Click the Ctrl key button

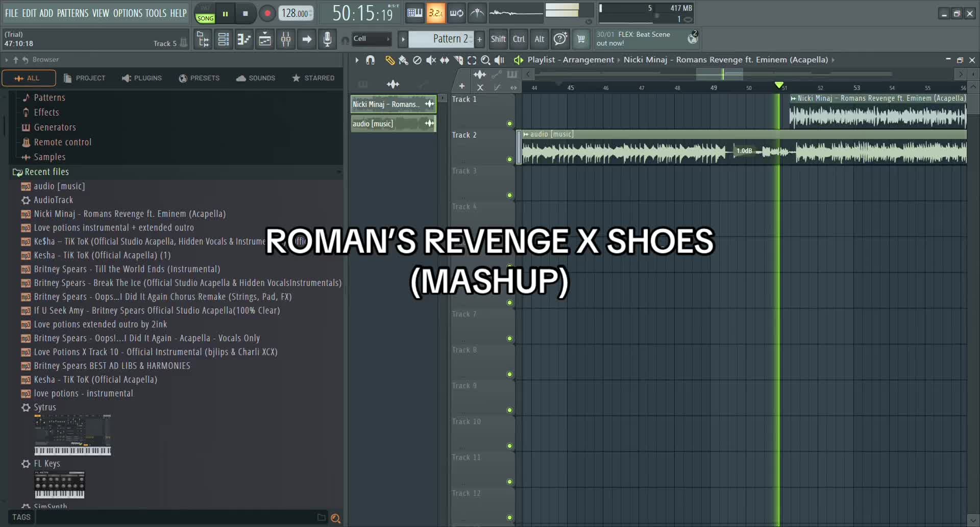click(x=519, y=39)
